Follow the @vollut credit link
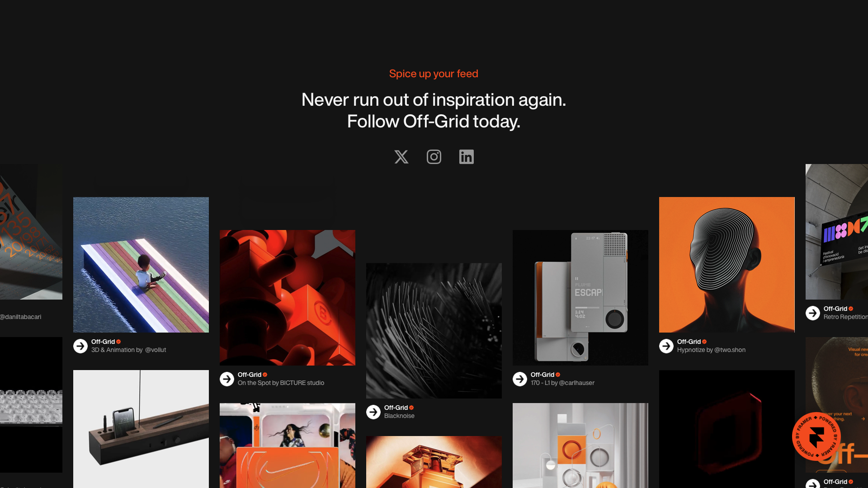 [x=156, y=350]
